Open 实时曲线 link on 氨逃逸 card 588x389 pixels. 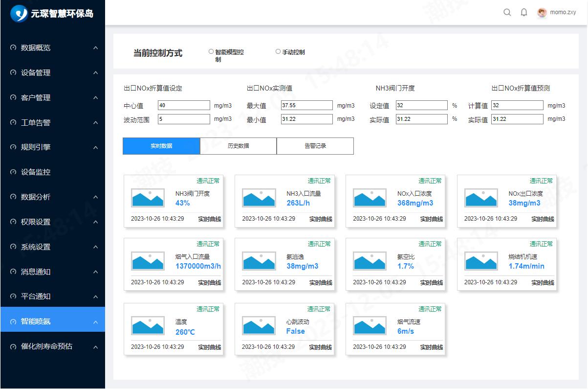coord(321,282)
